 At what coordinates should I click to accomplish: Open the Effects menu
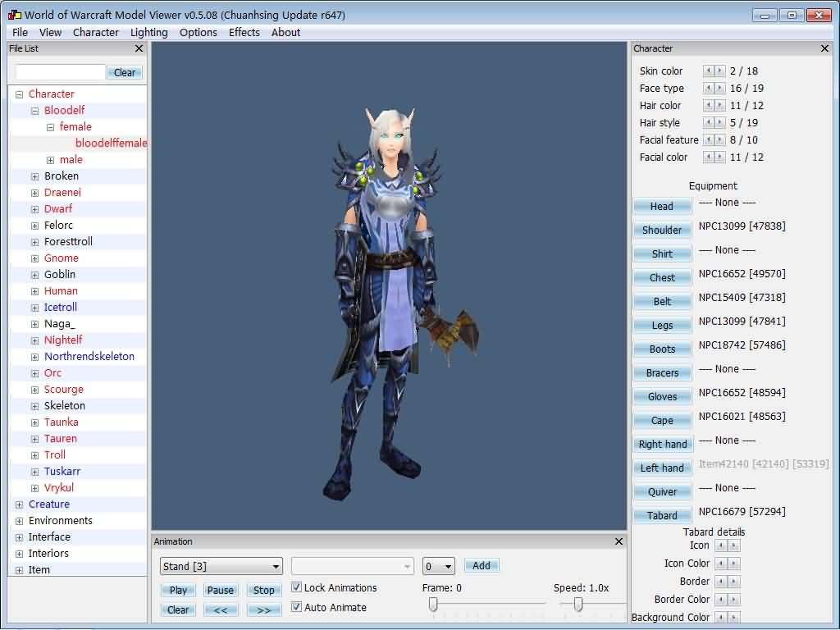pos(244,32)
